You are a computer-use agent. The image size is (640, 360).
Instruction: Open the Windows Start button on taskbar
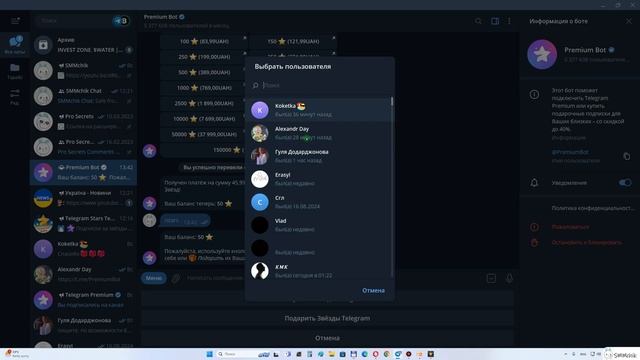209,354
